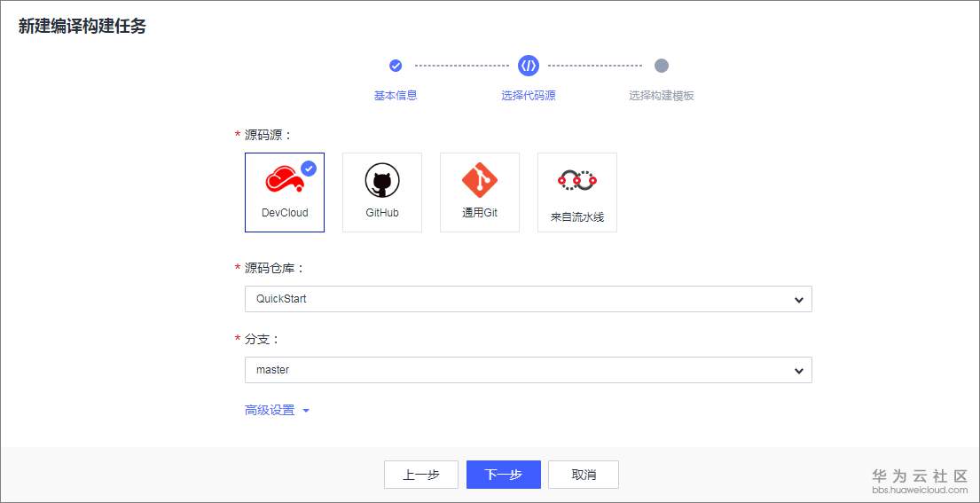This screenshot has width=980, height=503.
Task: Go to the 基本信息 step label
Action: pyautogui.click(x=396, y=96)
